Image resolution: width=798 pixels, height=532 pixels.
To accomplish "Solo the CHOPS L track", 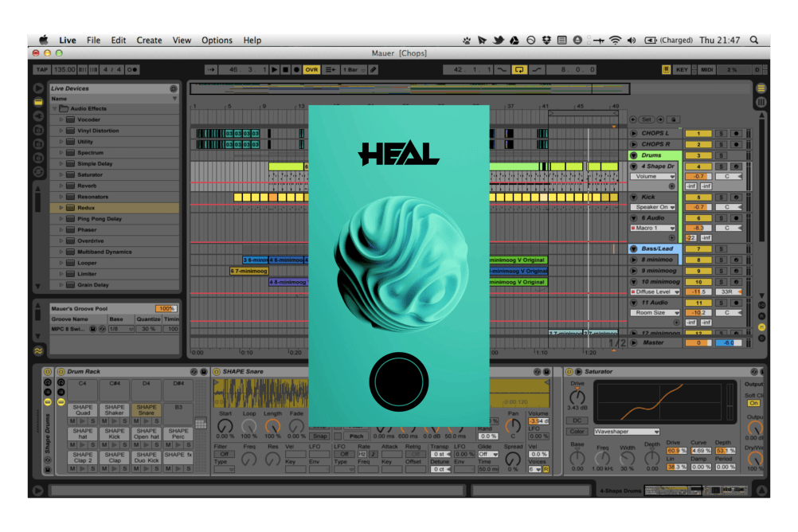I will click(722, 133).
